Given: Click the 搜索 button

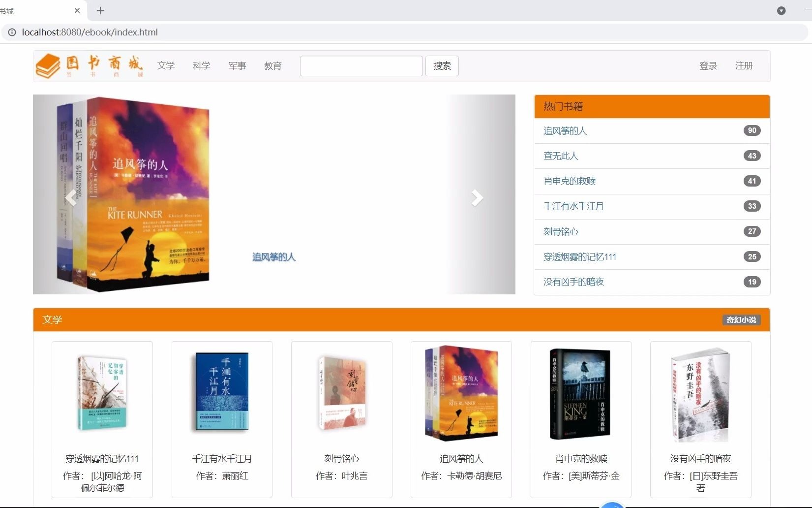Looking at the screenshot, I should coord(442,66).
